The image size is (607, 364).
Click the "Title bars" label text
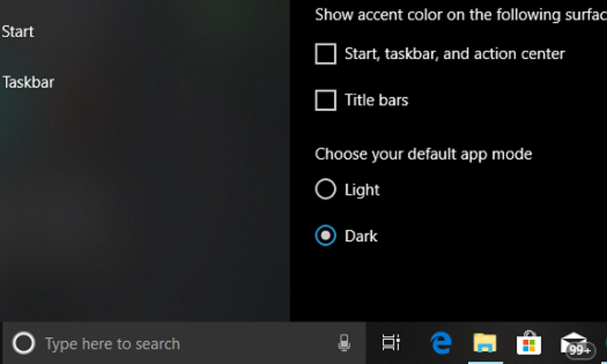(x=376, y=100)
